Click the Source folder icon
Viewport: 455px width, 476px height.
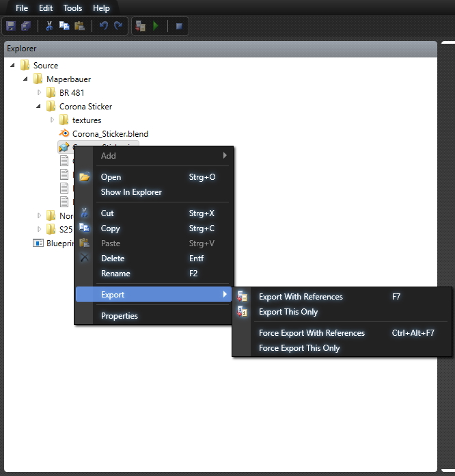pos(25,65)
